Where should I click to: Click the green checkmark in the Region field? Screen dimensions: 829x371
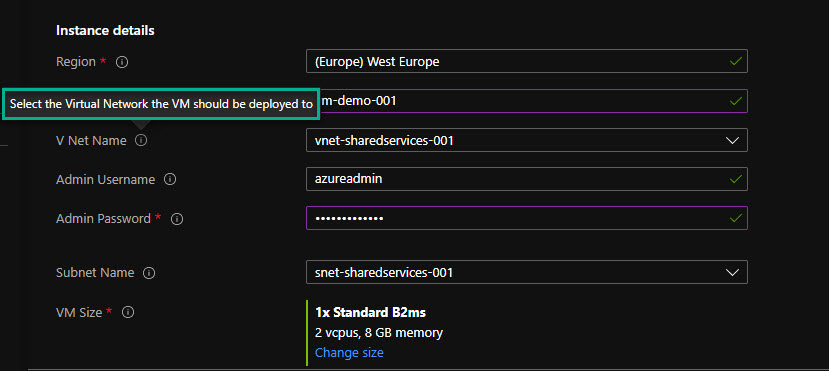(x=735, y=61)
